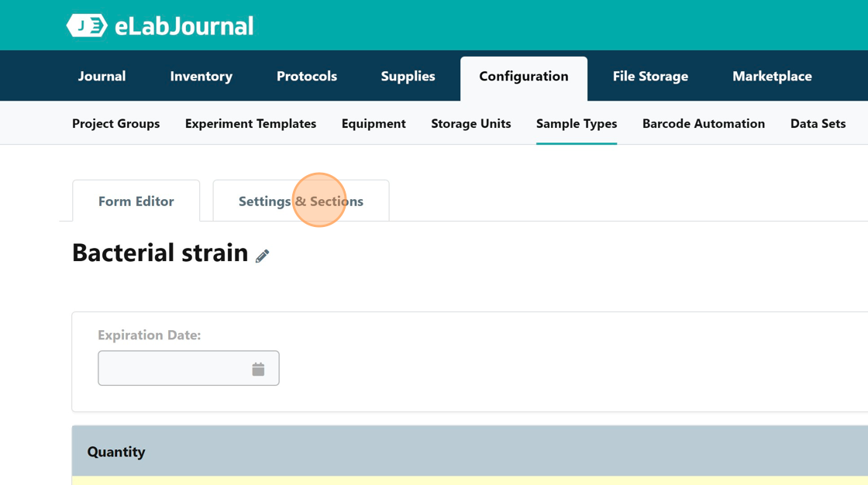
Task: Open the Protocols menu
Action: coord(307,77)
